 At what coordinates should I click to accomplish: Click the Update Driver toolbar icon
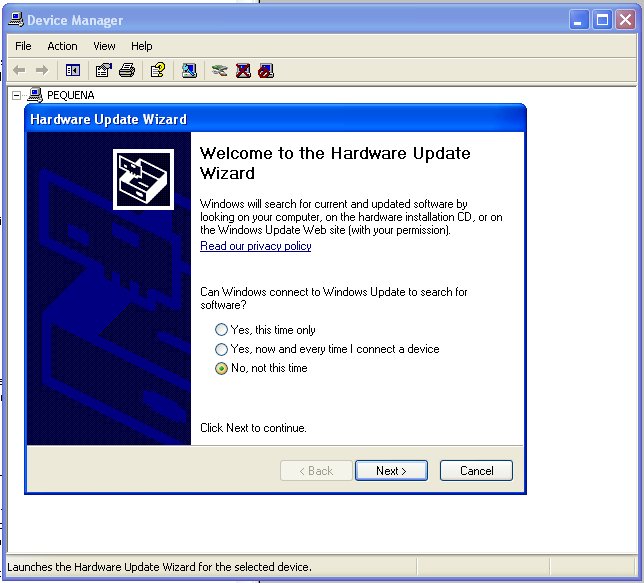220,70
